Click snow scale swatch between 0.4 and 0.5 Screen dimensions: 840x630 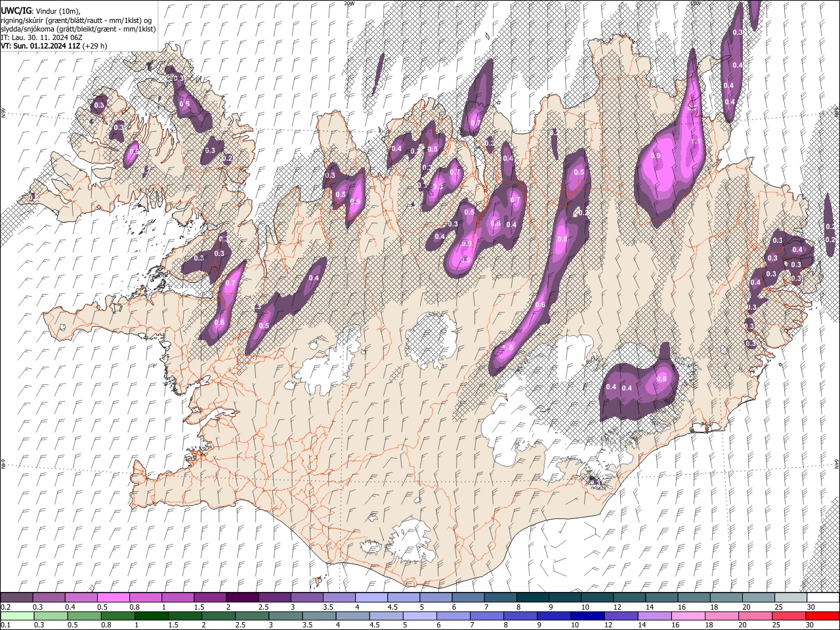(x=81, y=598)
